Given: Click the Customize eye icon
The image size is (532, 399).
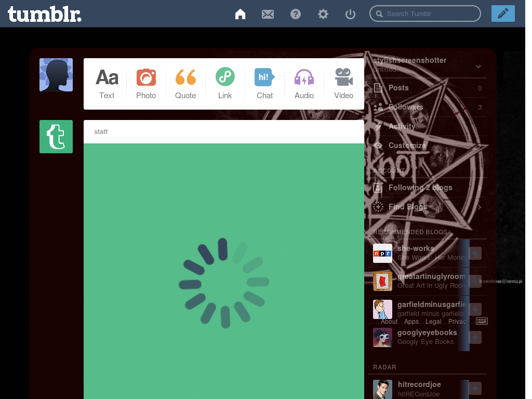Looking at the screenshot, I should [378, 145].
